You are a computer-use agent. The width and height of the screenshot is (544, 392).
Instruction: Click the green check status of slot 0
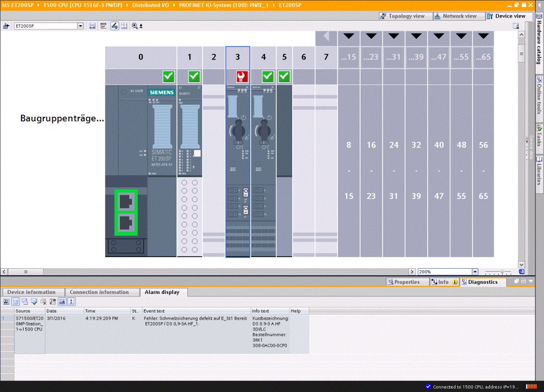click(x=169, y=76)
